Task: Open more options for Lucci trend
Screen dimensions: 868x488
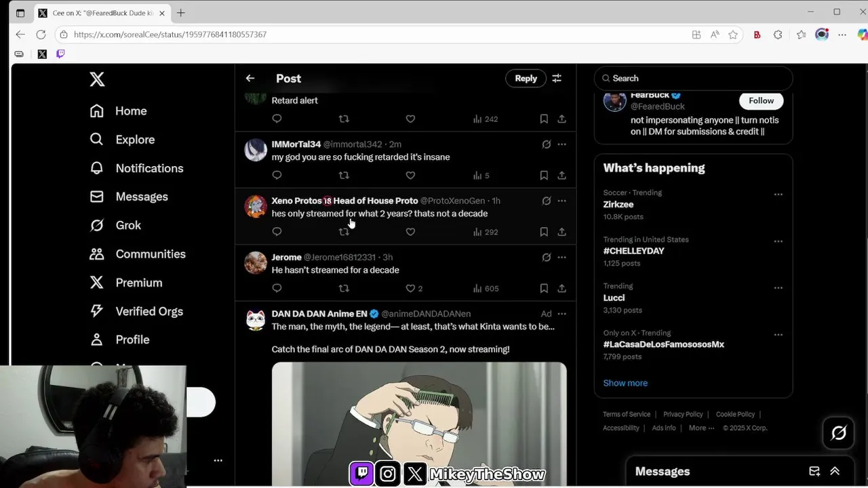Action: (x=778, y=288)
